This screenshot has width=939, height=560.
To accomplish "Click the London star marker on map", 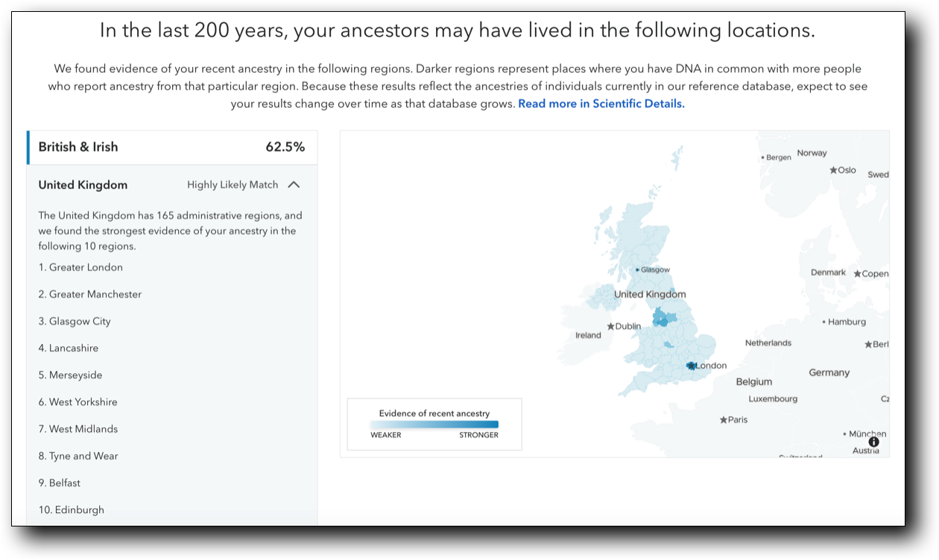I will [x=692, y=366].
